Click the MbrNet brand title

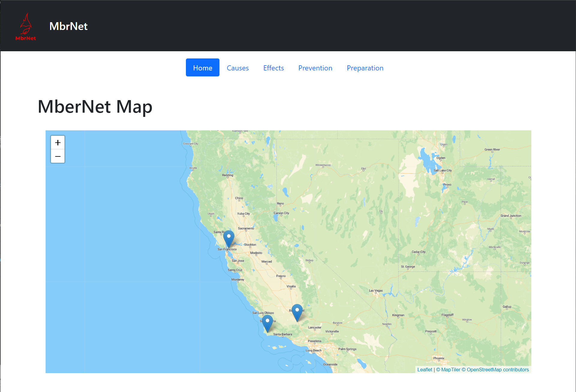tap(68, 26)
